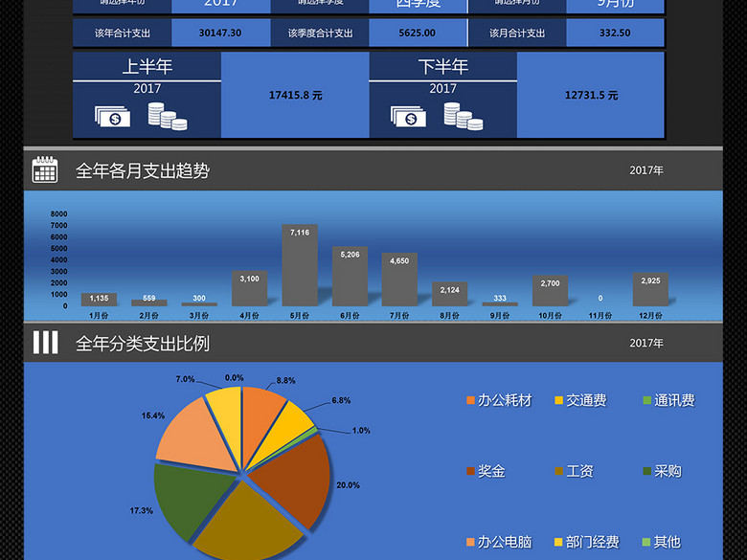Click the 该季度合计支出 label cell
The height and width of the screenshot is (560, 747).
(x=320, y=33)
